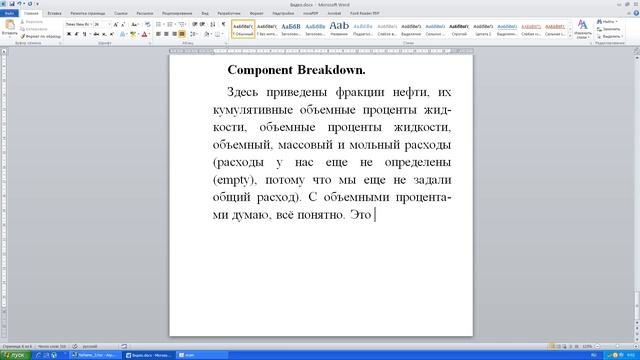
Task: Click the Change Styles button
Action: [x=582, y=29]
